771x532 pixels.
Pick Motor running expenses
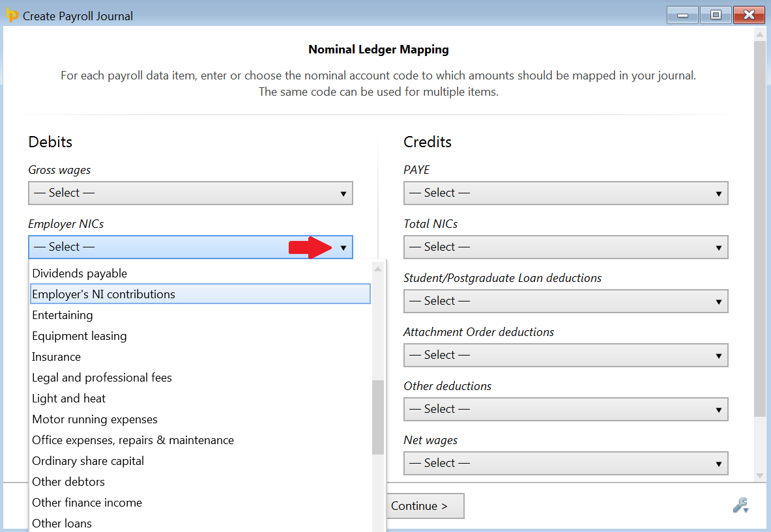click(x=200, y=419)
